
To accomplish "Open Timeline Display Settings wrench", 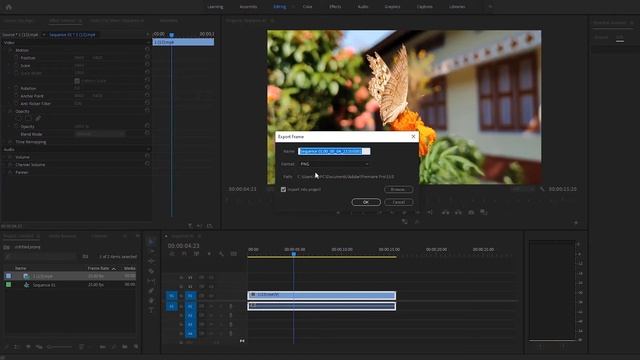I will pos(221,254).
